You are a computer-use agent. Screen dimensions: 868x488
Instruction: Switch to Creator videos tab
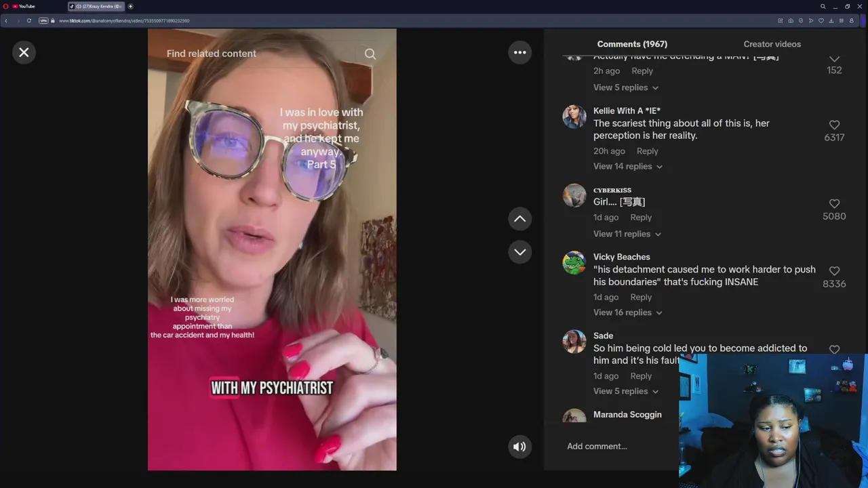[x=772, y=44]
